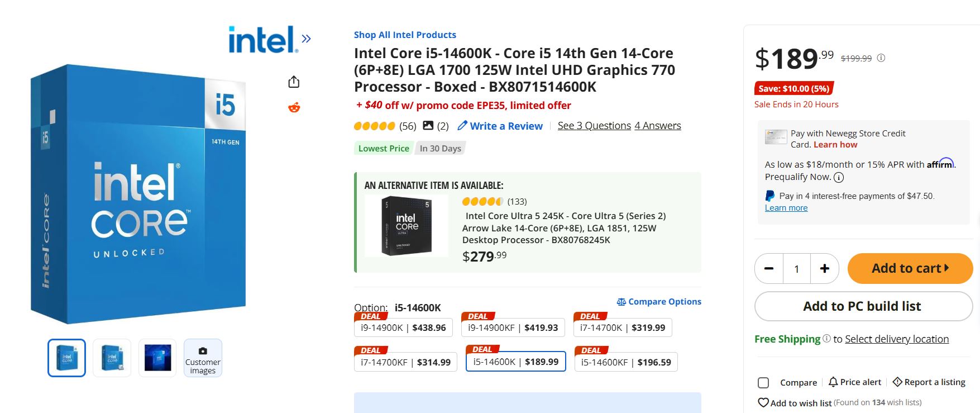The height and width of the screenshot is (413, 980).
Task: Click the info icon beside the $199.99 price
Action: click(882, 58)
